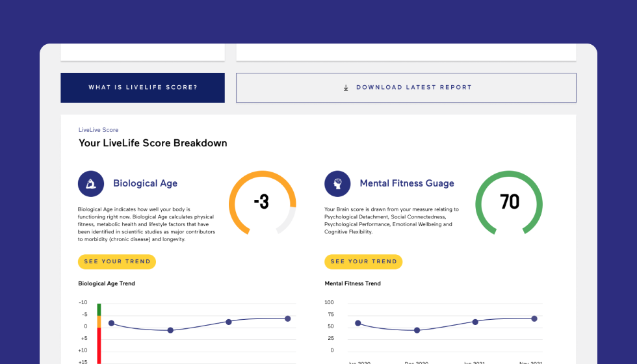Click the Mental Fitness Guage heading

coord(407,183)
